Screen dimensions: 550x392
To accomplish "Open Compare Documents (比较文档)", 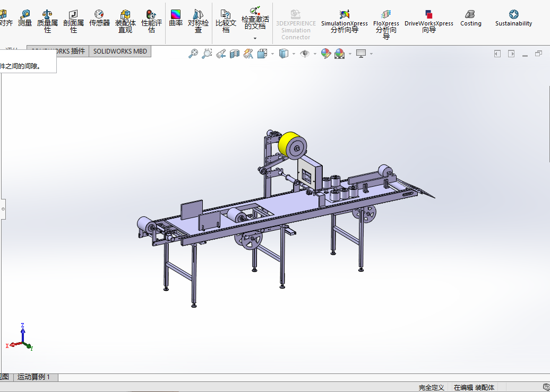I will 226,21.
